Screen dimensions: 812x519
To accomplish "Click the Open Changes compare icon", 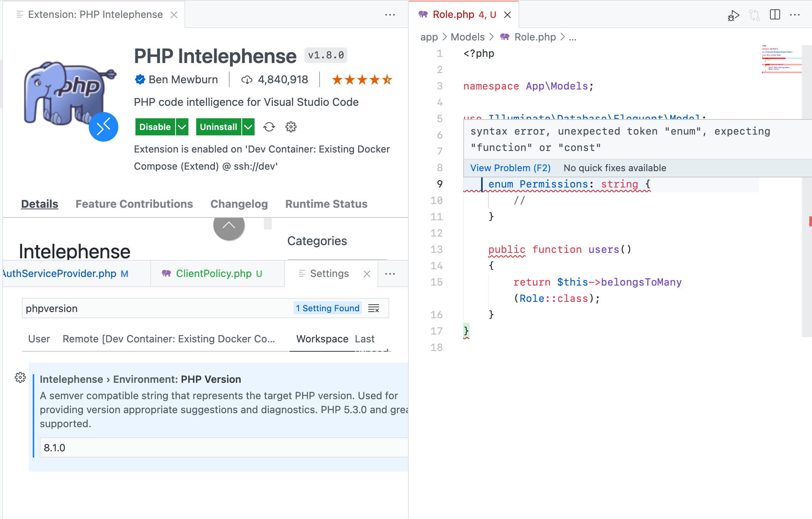I will coord(754,15).
